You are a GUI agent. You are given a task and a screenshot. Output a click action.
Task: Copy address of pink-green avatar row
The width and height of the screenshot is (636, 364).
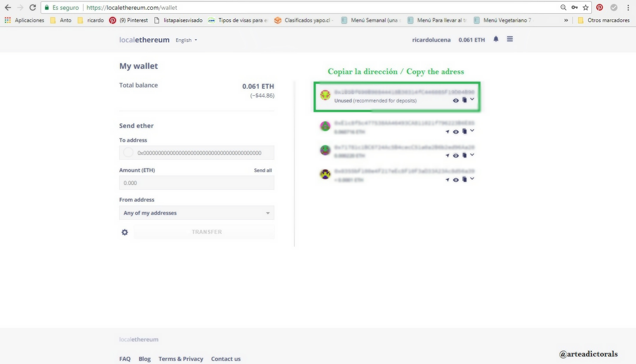click(464, 131)
